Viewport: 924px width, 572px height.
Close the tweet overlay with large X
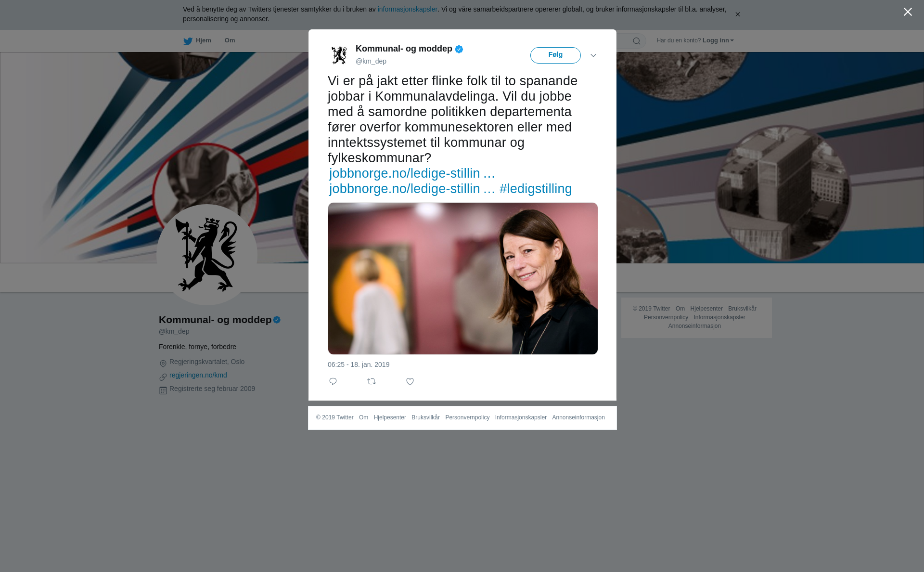[908, 12]
